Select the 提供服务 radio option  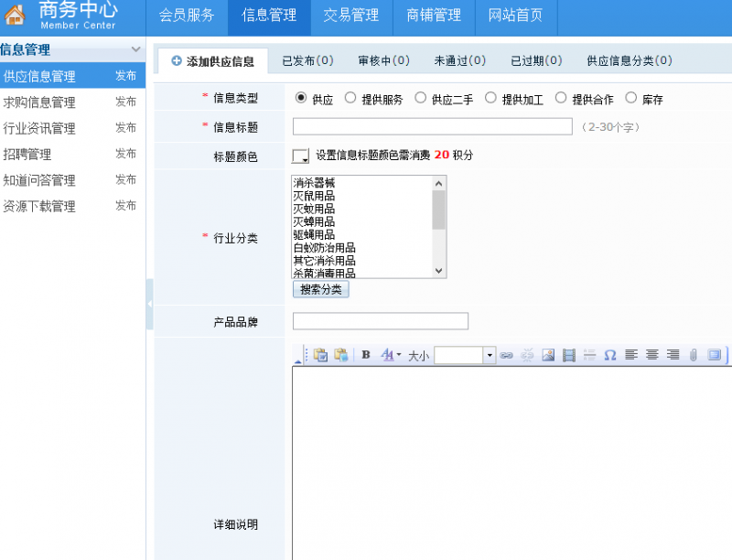click(x=350, y=98)
